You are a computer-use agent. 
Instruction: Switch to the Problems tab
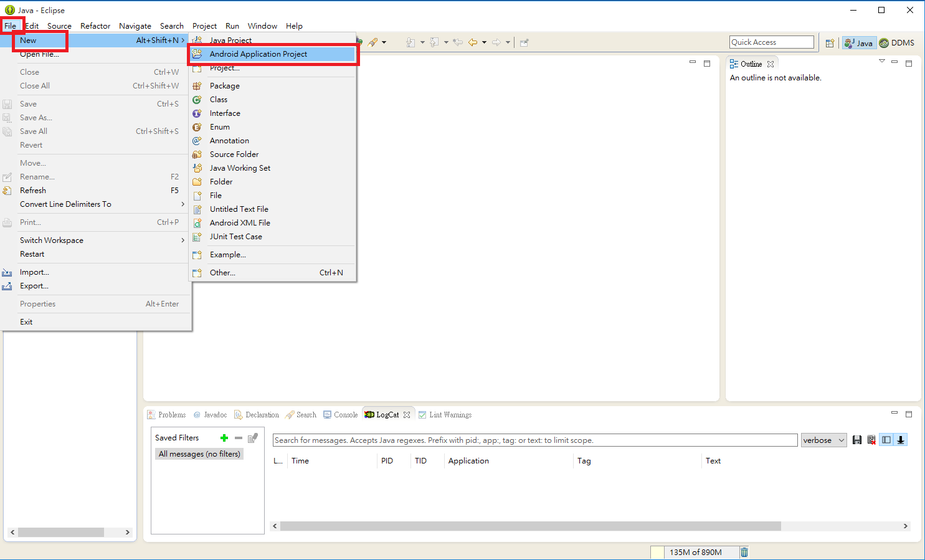point(166,415)
